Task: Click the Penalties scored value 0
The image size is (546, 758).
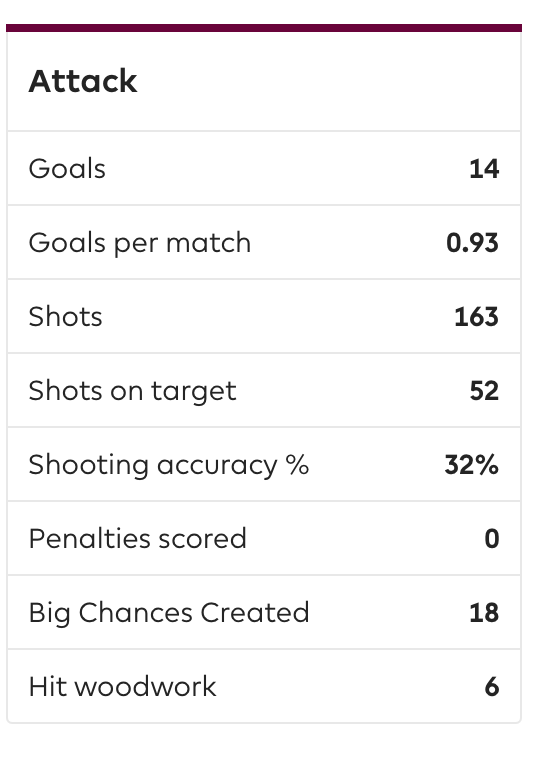Action: [492, 539]
